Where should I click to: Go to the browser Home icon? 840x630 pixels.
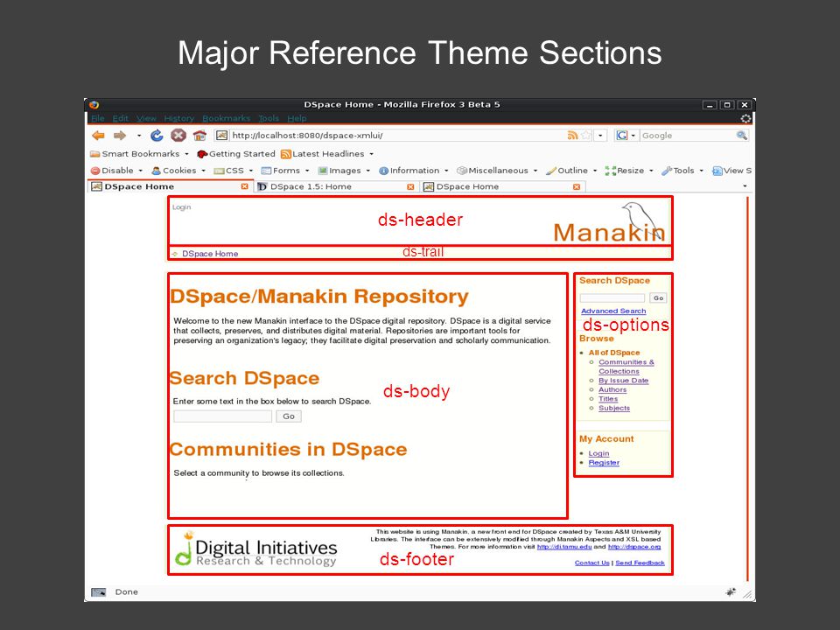199,136
